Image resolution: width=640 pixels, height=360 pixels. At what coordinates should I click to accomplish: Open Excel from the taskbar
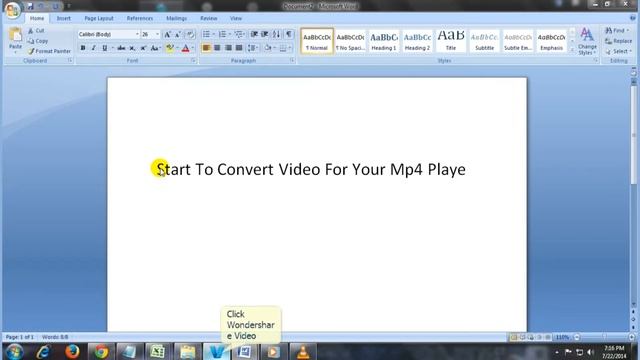pyautogui.click(x=157, y=351)
